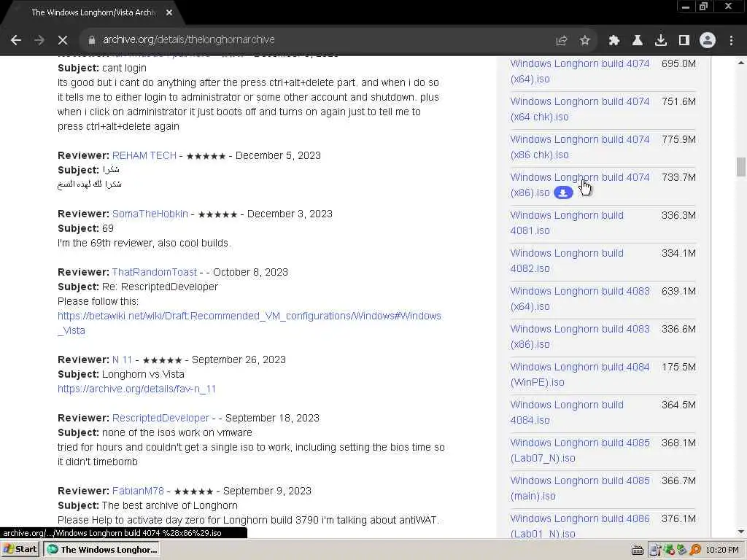
Task: Go back using browser back arrow
Action: click(16, 40)
